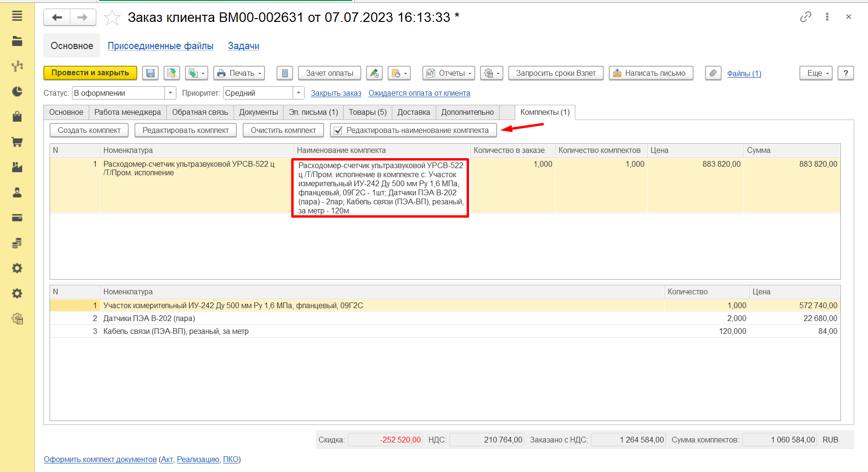This screenshot has height=472, width=868.
Task: Save the order with the floppy disk icon
Action: tap(150, 73)
